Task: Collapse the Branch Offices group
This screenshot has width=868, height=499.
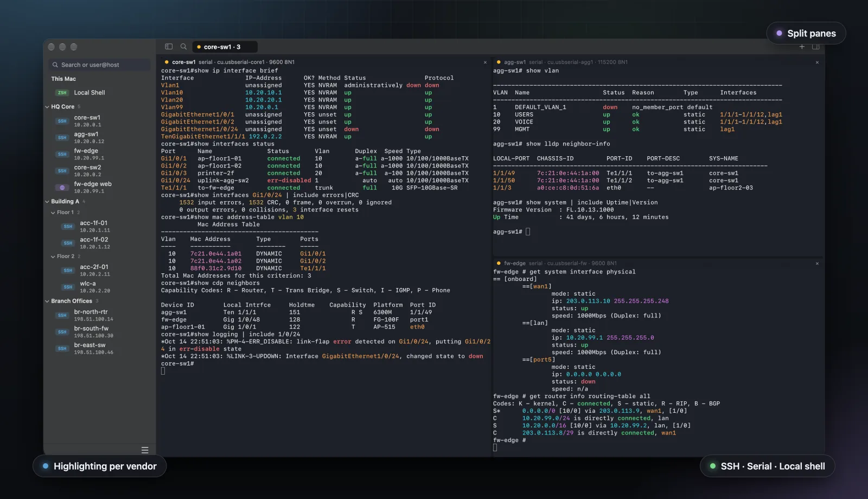Action: click(47, 301)
